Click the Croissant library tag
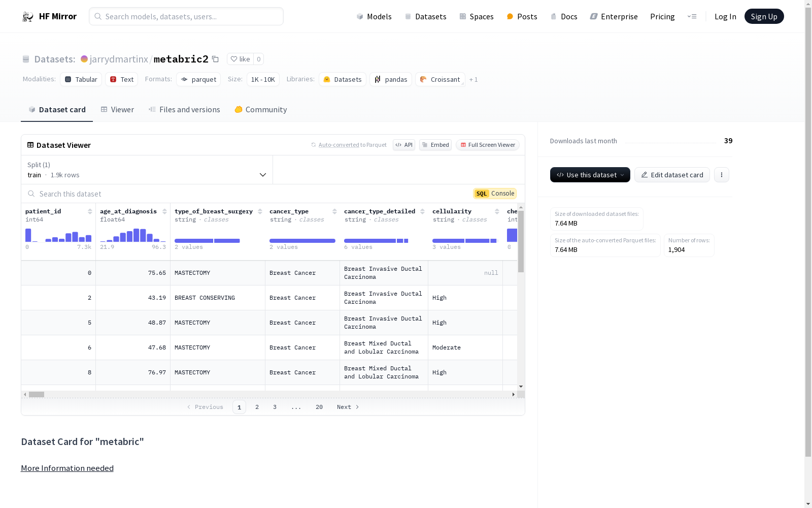This screenshot has width=812, height=508. 440,79
